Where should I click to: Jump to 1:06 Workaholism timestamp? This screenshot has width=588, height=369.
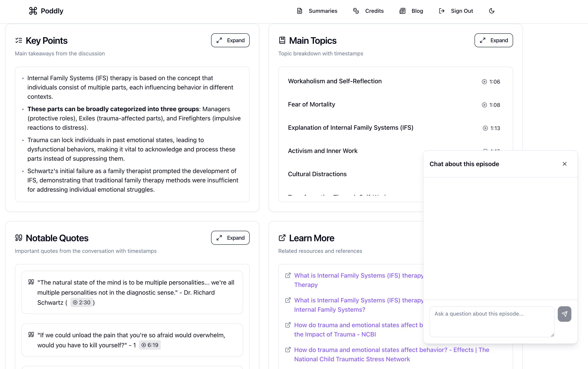(x=491, y=82)
